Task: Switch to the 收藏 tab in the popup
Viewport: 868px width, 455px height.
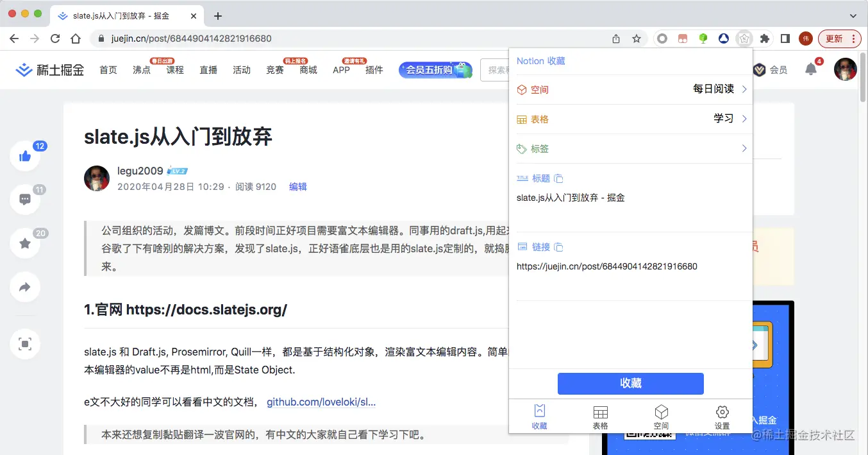Action: 540,416
